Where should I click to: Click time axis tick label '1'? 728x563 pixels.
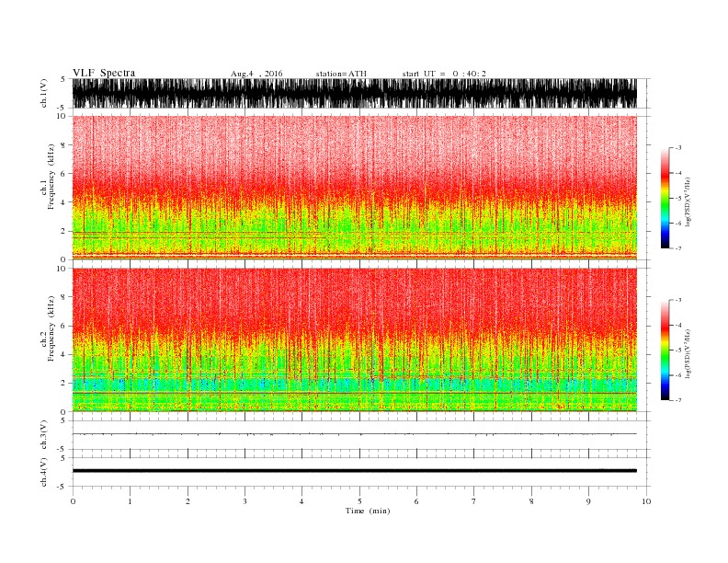(130, 501)
